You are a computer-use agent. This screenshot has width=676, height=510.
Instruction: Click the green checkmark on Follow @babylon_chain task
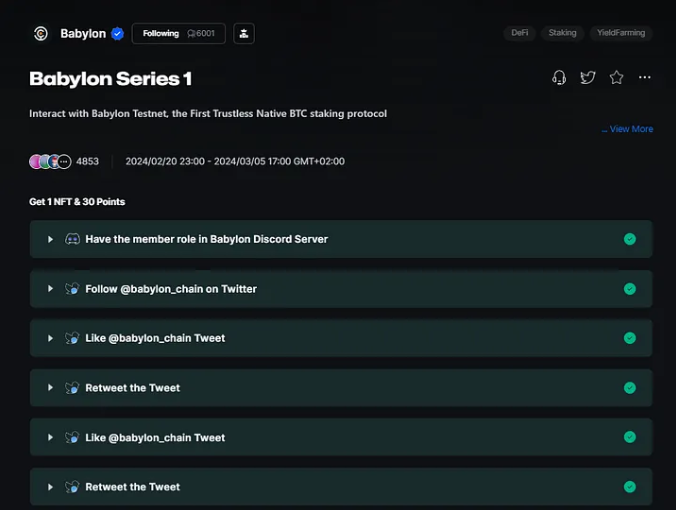(x=629, y=289)
